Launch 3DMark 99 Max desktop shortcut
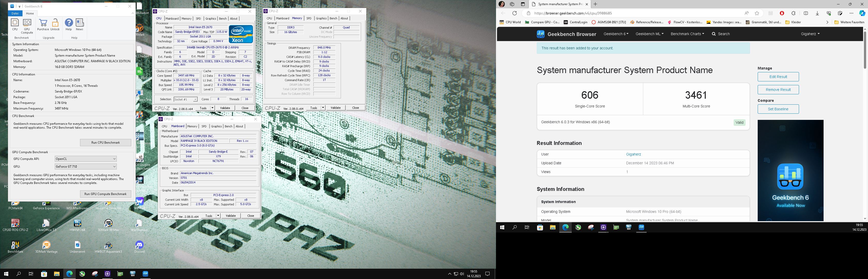 pyautogui.click(x=108, y=225)
